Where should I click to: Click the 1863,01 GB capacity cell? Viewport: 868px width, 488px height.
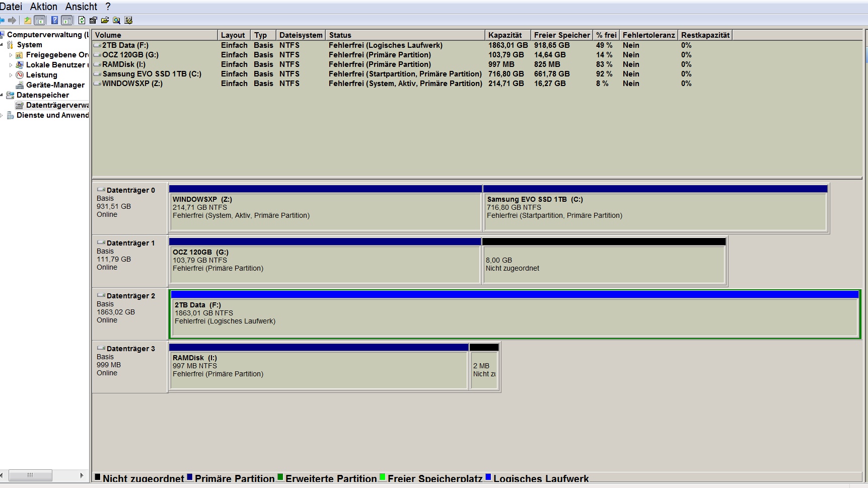508,45
